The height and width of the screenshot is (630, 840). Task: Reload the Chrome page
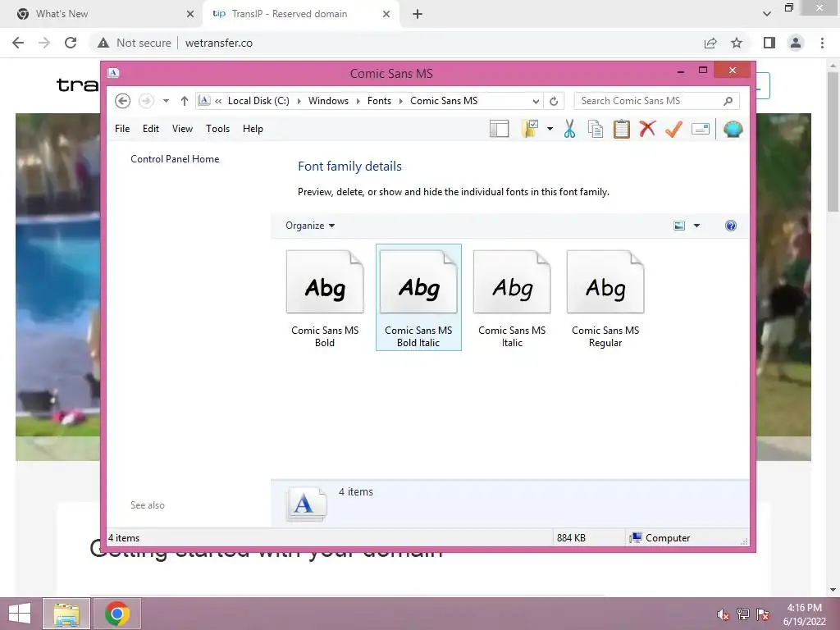tap(71, 43)
